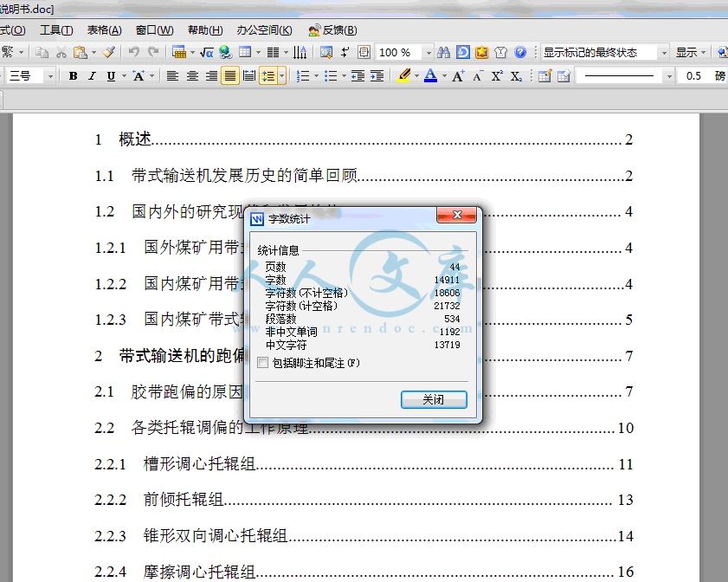Expand the font color options arrow

[444, 75]
